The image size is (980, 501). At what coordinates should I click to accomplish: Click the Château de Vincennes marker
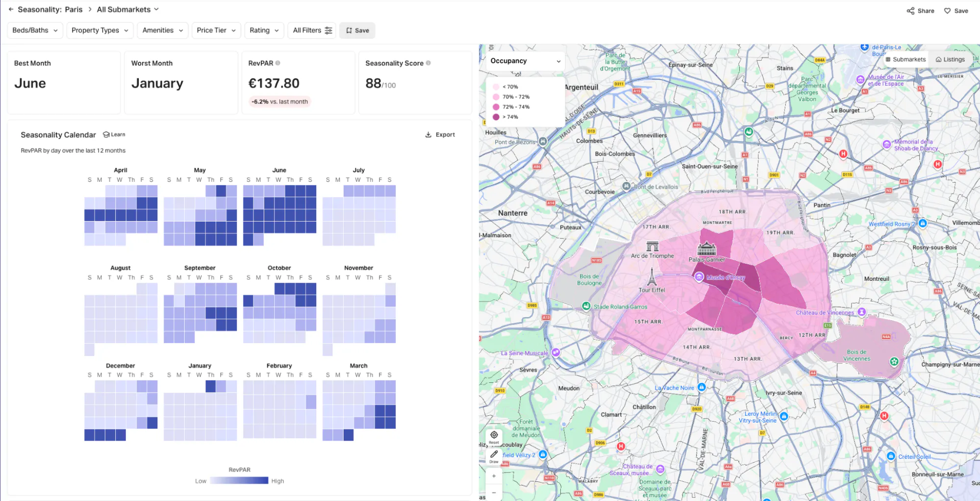click(862, 312)
